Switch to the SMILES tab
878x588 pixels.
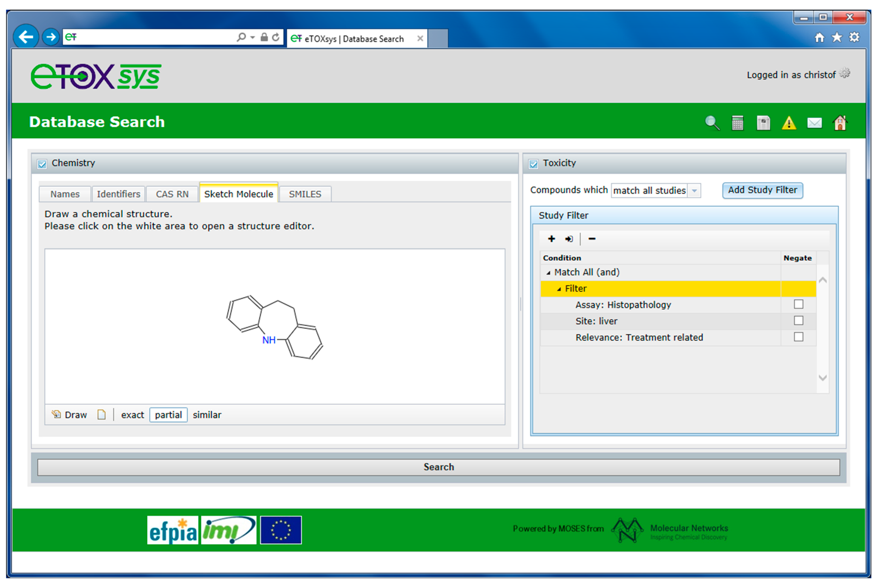tap(305, 194)
